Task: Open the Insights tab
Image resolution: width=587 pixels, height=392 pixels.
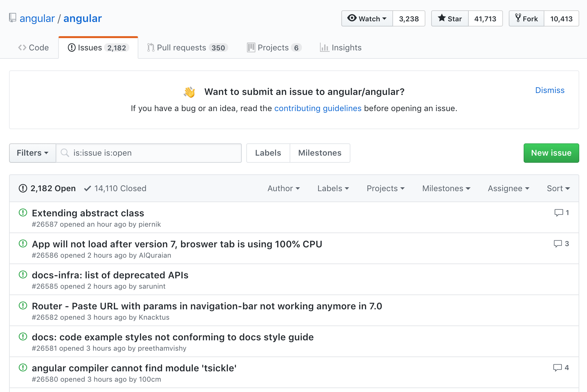Action: coord(341,48)
